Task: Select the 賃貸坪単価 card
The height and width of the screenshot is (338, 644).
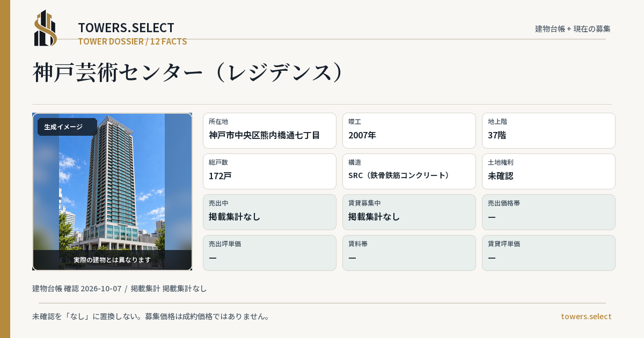Action: point(548,253)
